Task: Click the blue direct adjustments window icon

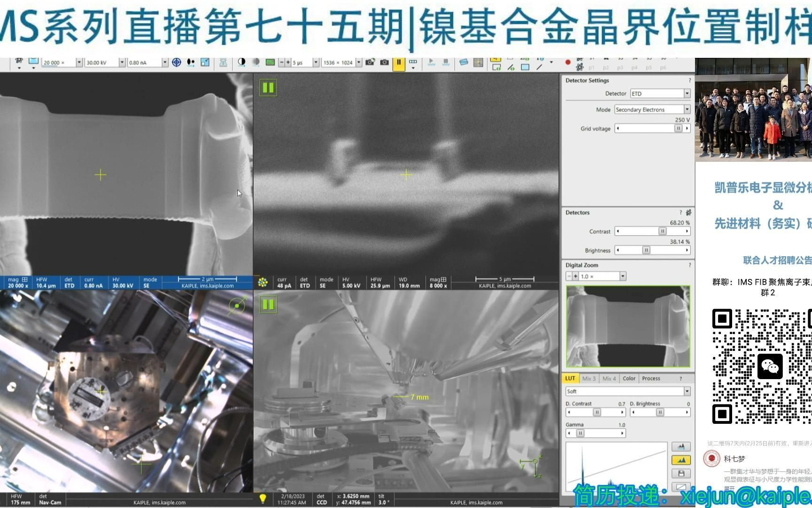Action: pos(205,63)
